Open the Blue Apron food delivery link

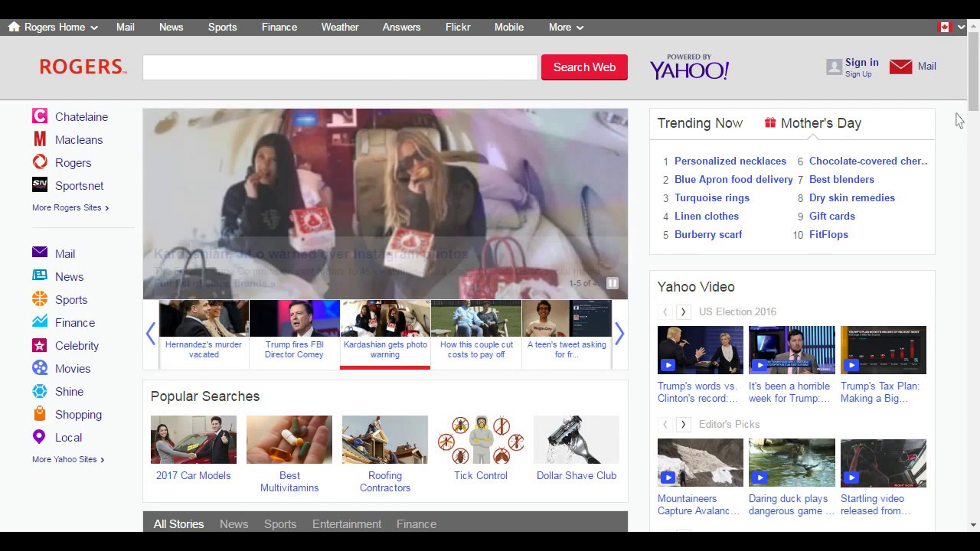[x=733, y=179]
